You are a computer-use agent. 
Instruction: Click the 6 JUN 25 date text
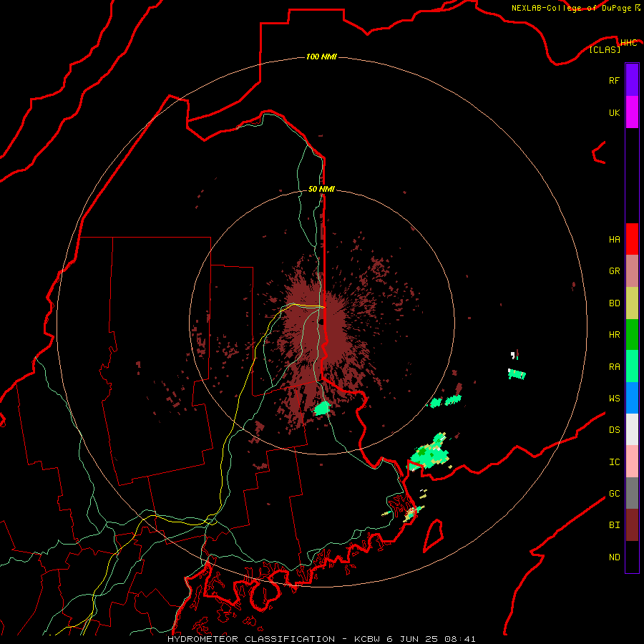[x=414, y=639]
